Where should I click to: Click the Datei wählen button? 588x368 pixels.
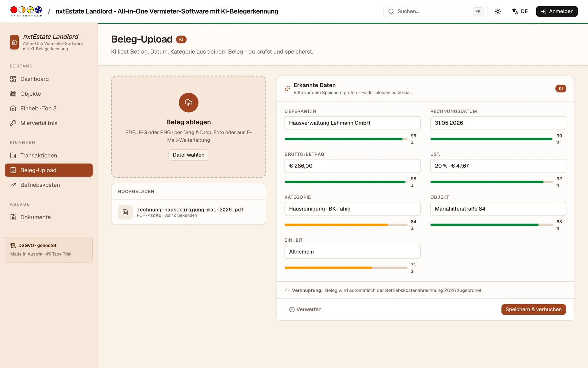[189, 155]
